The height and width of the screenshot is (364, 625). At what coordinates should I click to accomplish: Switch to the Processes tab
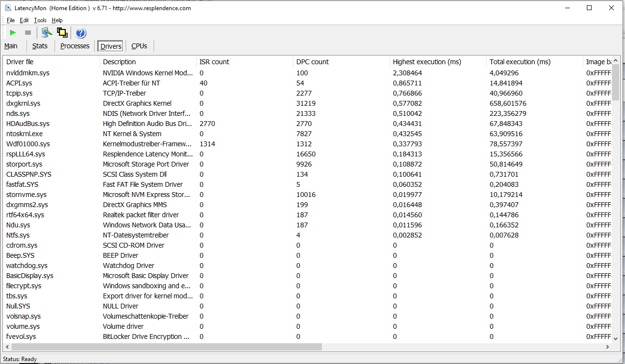[x=75, y=46]
